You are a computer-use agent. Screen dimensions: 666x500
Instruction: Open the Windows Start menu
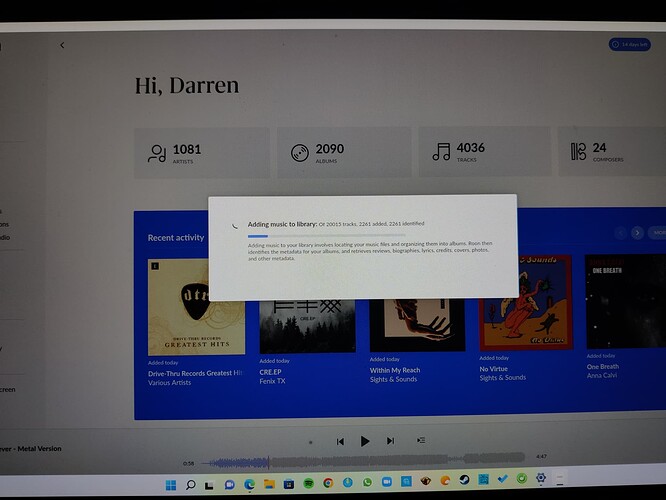[x=171, y=485]
